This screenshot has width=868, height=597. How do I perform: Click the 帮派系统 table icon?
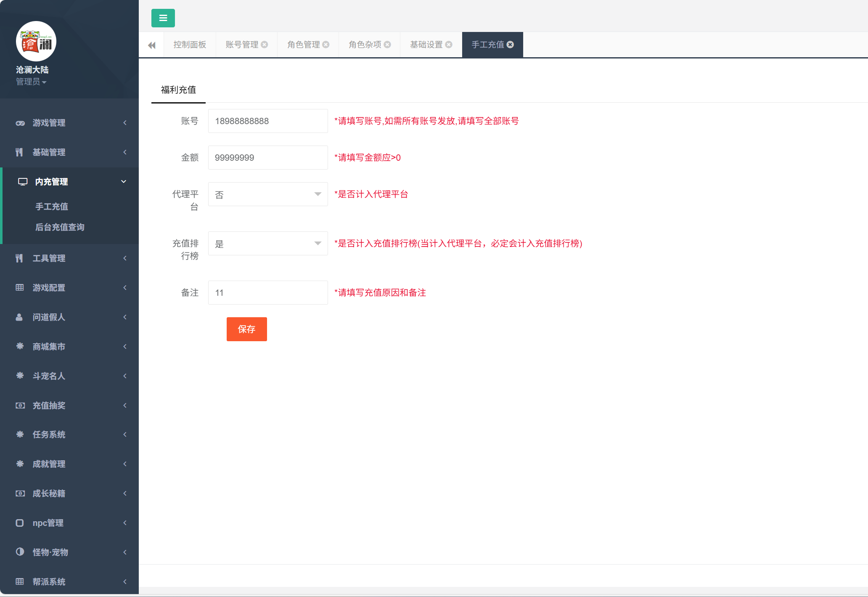[x=19, y=581]
